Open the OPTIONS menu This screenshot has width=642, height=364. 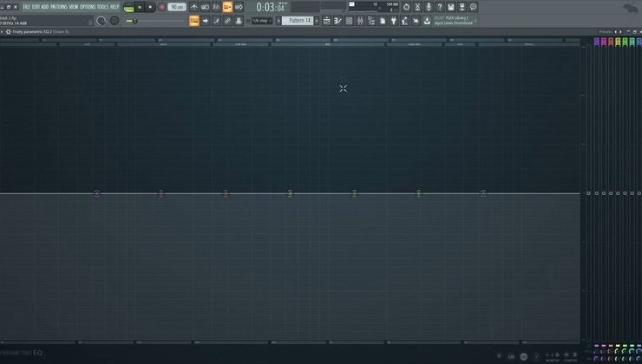click(x=88, y=7)
